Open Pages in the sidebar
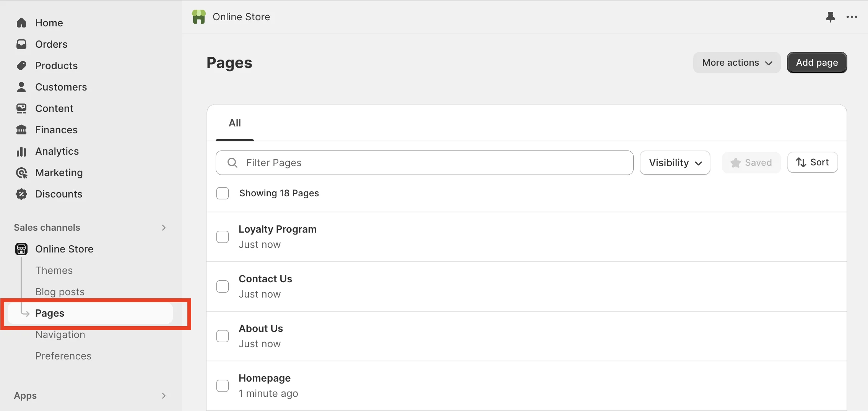Screen dimensions: 868x411 [90, 313]
